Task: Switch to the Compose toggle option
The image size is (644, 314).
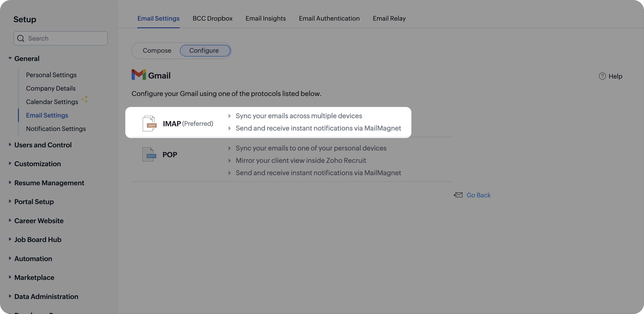Action: point(157,51)
